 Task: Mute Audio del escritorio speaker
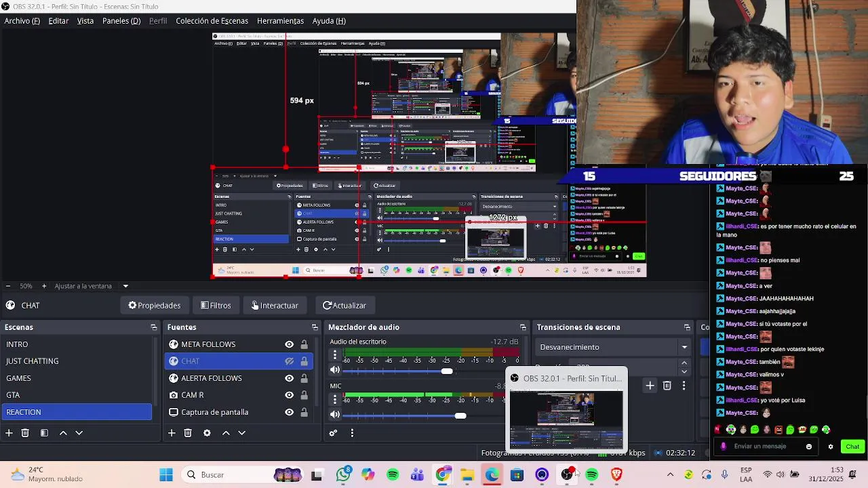tap(335, 370)
